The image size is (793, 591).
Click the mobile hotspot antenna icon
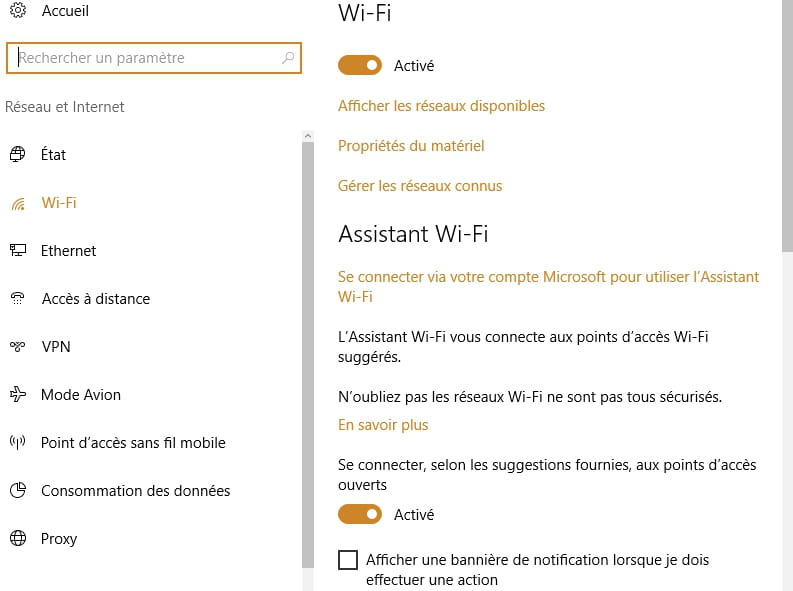click(x=18, y=442)
